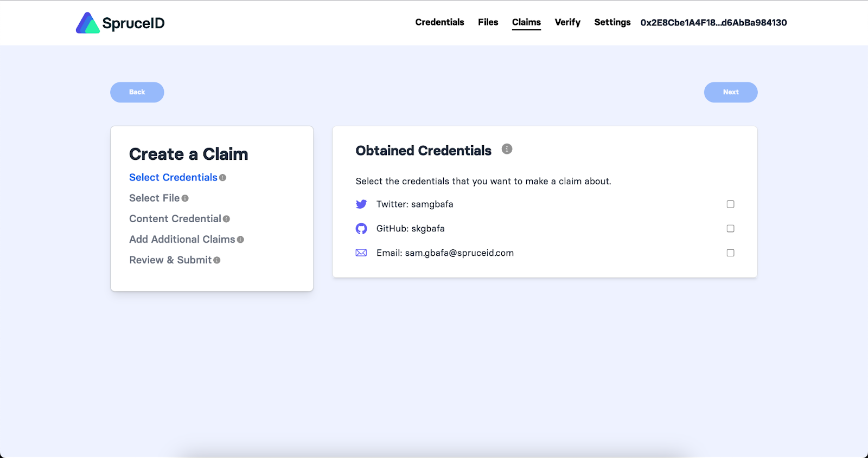Switch to the Claims nav tab
The width and height of the screenshot is (868, 458).
click(526, 22)
